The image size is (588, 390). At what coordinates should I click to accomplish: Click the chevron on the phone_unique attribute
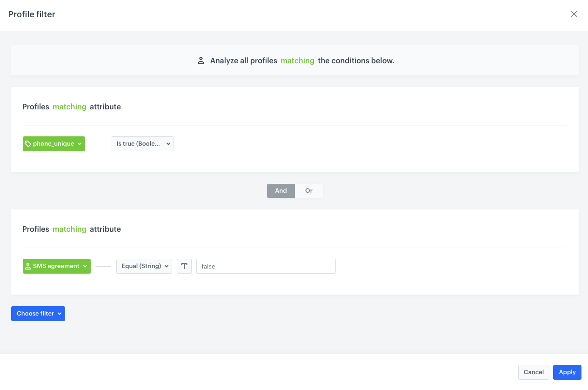tap(80, 144)
